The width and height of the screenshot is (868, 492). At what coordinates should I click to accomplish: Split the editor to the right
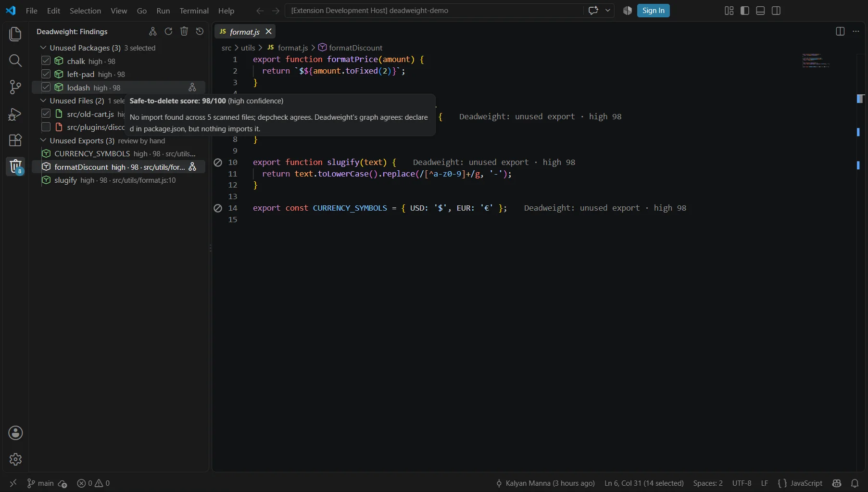click(840, 31)
